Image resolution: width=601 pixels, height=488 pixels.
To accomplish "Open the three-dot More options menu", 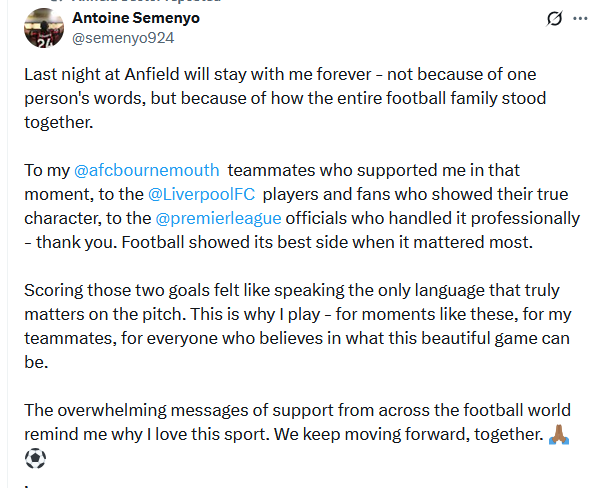I will [x=581, y=19].
